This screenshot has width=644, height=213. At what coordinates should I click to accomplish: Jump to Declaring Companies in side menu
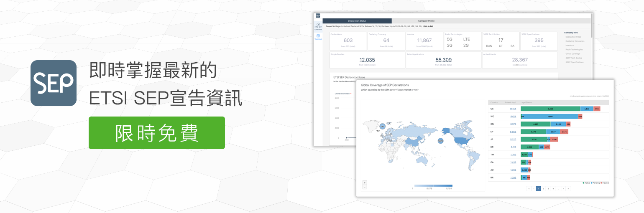pos(575,41)
